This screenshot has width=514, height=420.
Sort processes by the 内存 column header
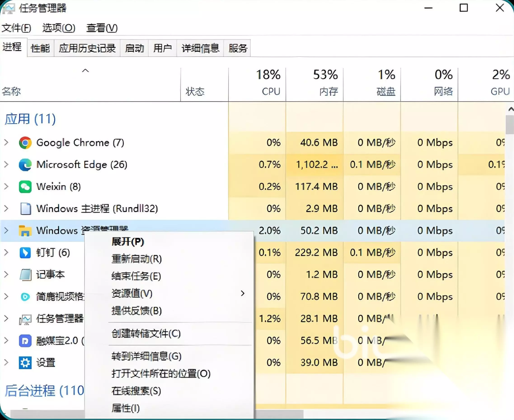315,84
